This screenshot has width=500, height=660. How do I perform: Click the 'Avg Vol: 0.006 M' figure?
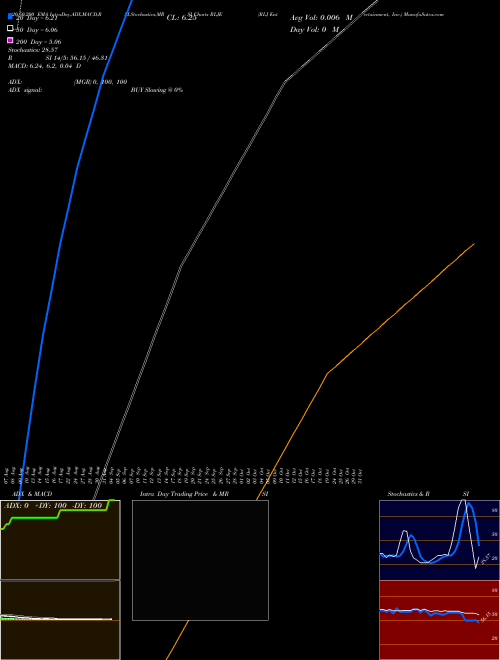[x=321, y=18]
